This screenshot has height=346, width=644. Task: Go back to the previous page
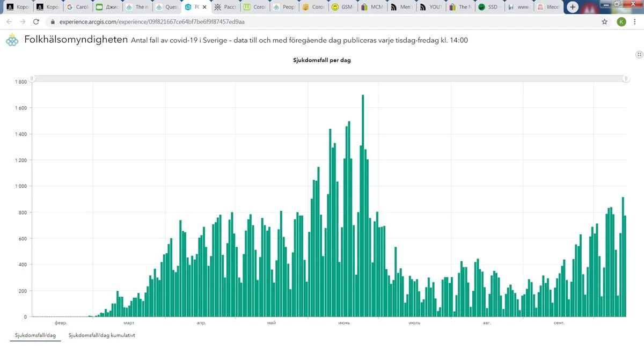9,21
